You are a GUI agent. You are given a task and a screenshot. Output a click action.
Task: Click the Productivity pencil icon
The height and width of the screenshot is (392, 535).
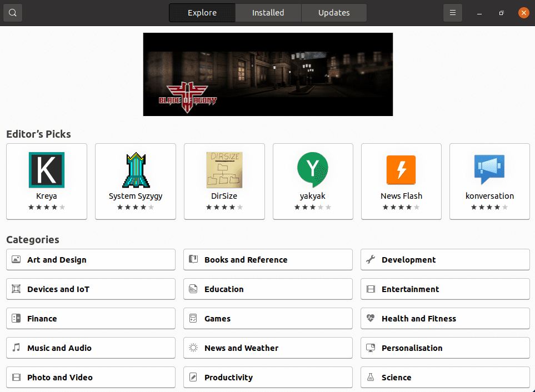click(x=193, y=378)
